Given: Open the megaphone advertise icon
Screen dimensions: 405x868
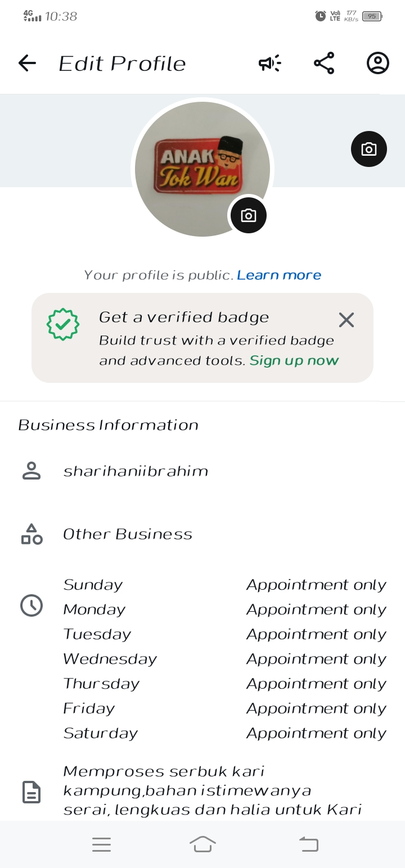Looking at the screenshot, I should (269, 63).
